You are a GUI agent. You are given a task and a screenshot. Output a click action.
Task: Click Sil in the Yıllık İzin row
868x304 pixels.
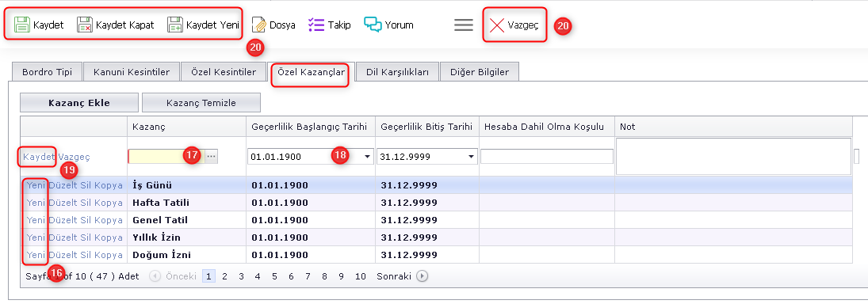pyautogui.click(x=86, y=237)
